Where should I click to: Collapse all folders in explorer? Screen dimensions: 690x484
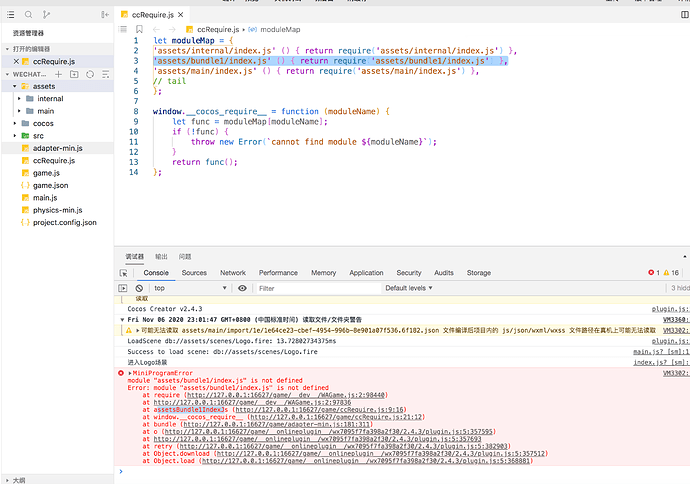pos(106,74)
